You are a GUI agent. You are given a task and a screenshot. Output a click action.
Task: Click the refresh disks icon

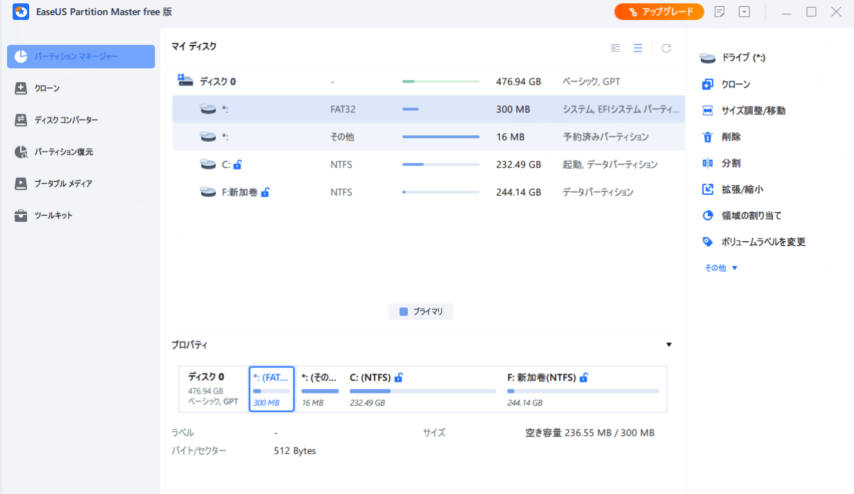coord(666,48)
